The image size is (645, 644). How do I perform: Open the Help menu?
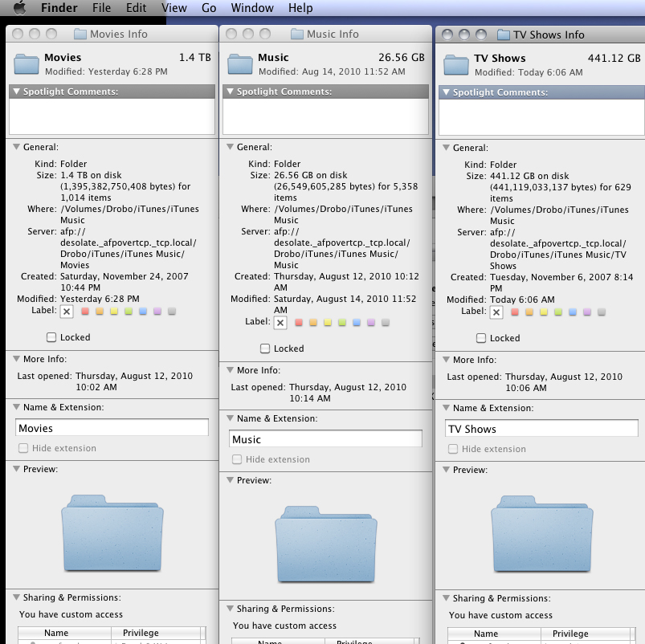pyautogui.click(x=300, y=8)
